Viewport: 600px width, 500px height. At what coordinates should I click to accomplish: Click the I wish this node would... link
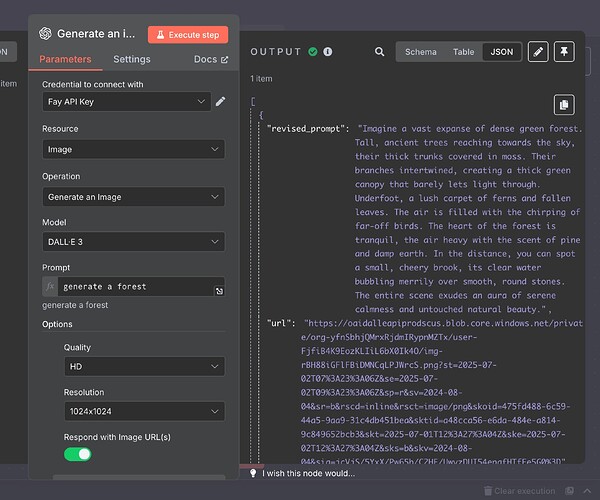308,473
